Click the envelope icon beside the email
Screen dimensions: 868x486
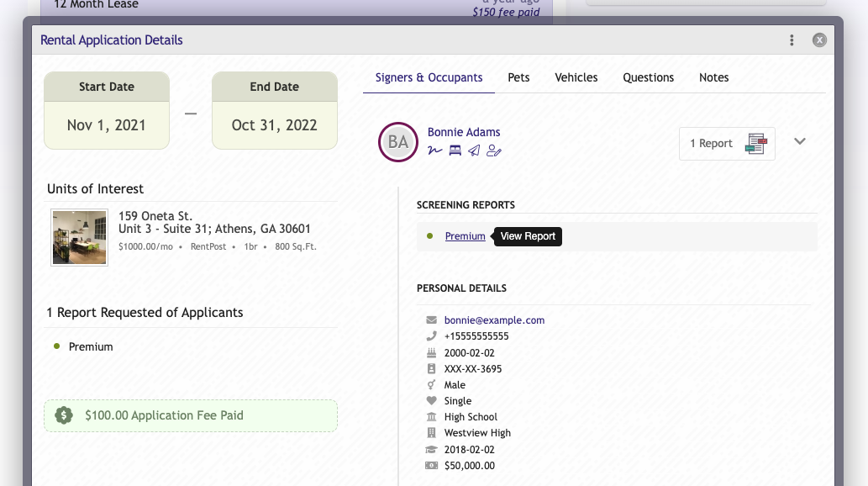tap(431, 320)
